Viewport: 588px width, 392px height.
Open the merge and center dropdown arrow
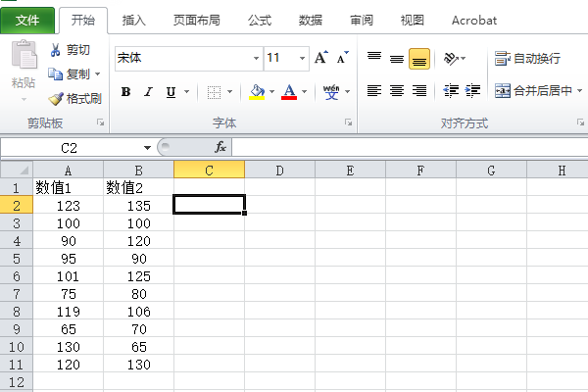tap(580, 90)
